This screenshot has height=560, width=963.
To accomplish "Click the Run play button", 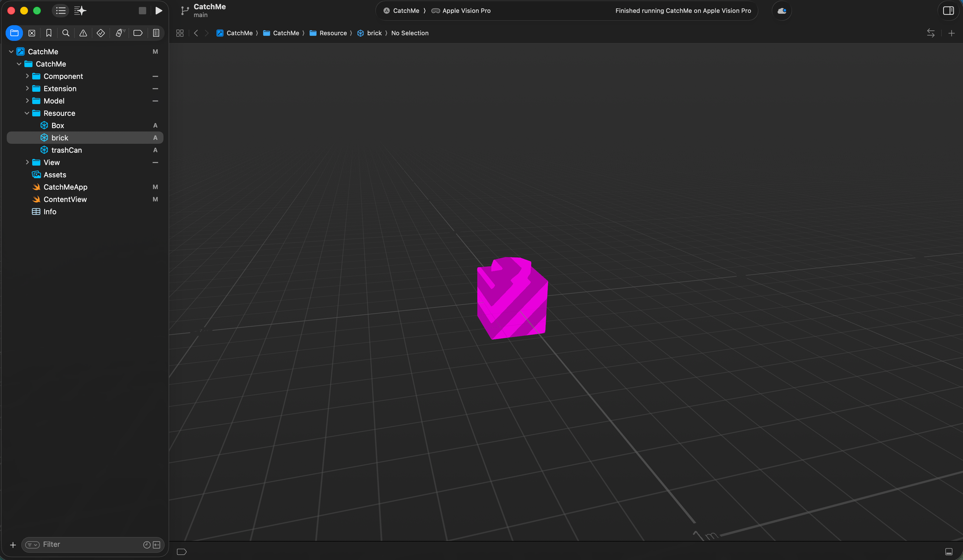I will [159, 11].
